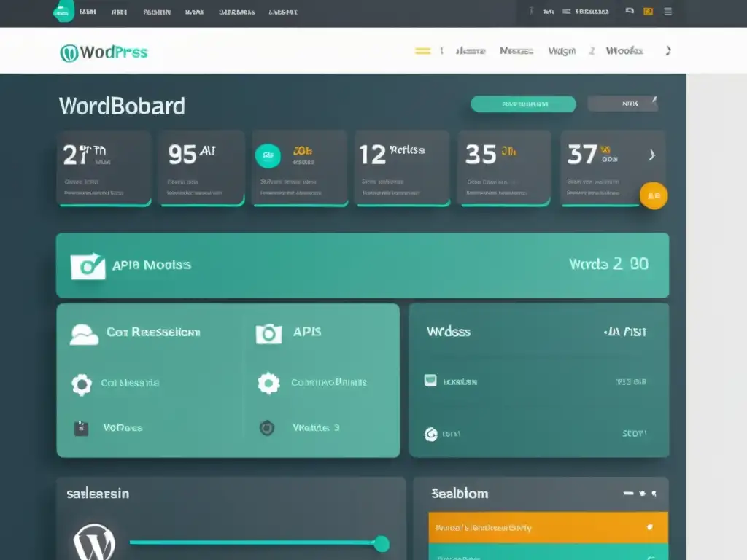747x560 pixels.
Task: Expand the chevron arrow in the white navigation bar
Action: point(668,50)
